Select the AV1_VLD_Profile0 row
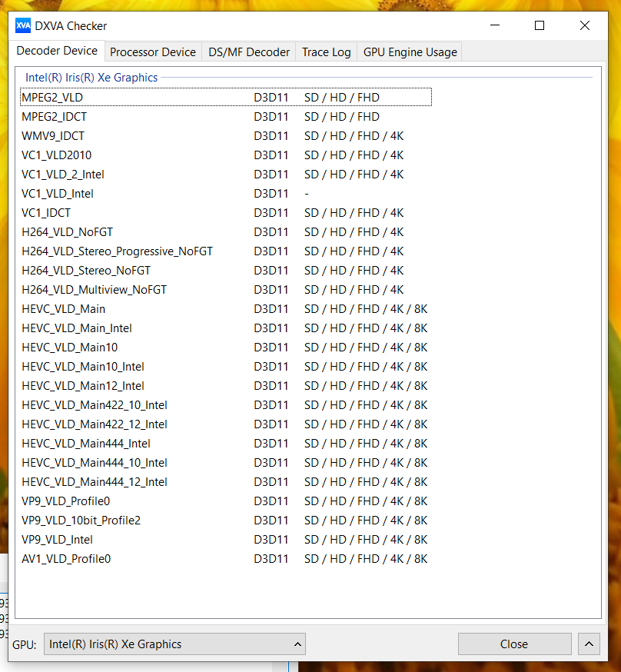The image size is (621, 672). tap(226, 559)
